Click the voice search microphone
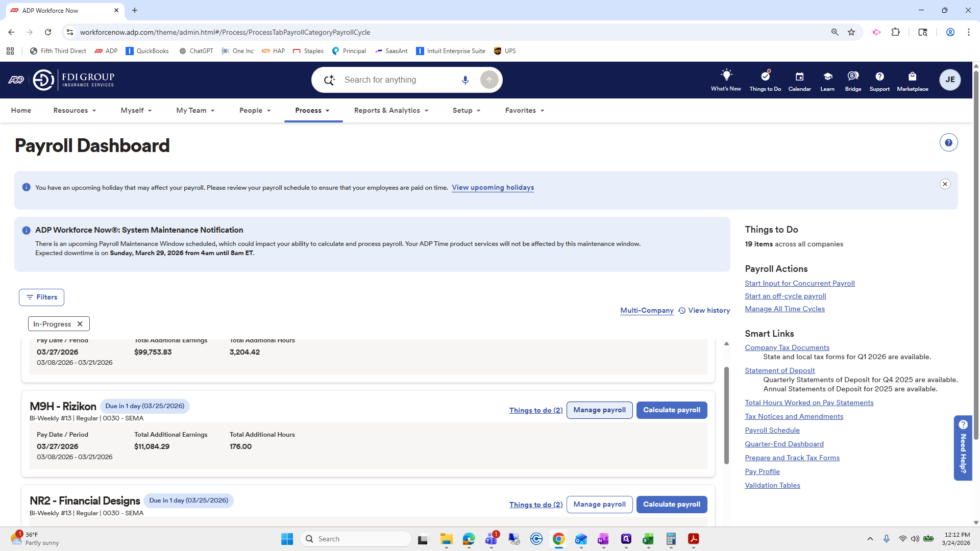 465,80
